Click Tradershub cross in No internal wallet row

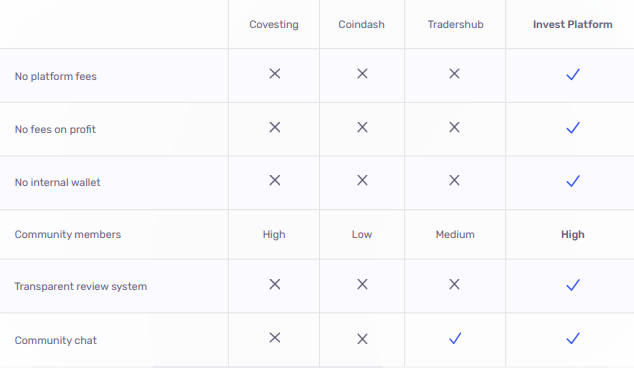454,180
